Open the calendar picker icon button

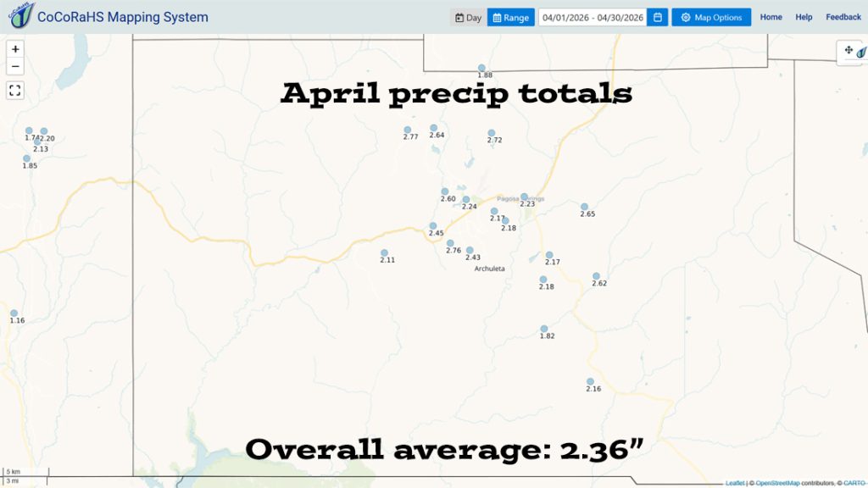click(x=658, y=18)
